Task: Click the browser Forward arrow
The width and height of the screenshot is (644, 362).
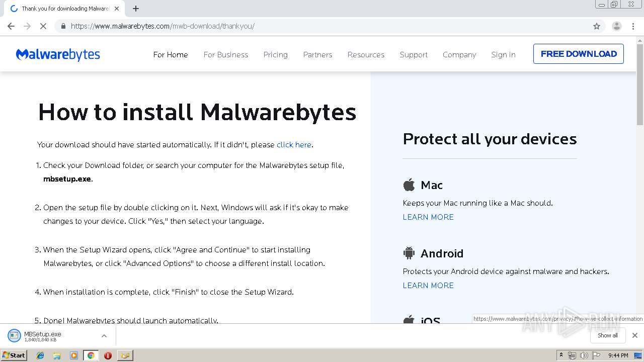Action: coord(27,26)
